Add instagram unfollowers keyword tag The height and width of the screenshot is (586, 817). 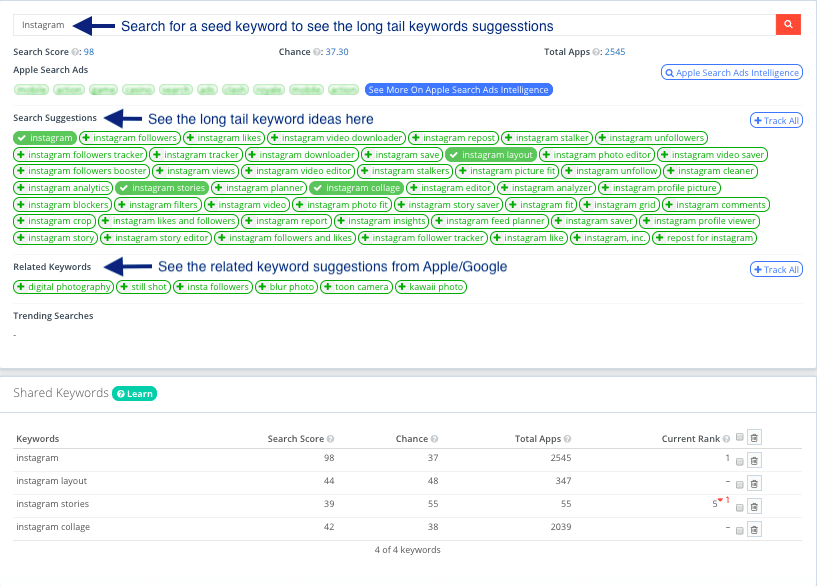(651, 138)
